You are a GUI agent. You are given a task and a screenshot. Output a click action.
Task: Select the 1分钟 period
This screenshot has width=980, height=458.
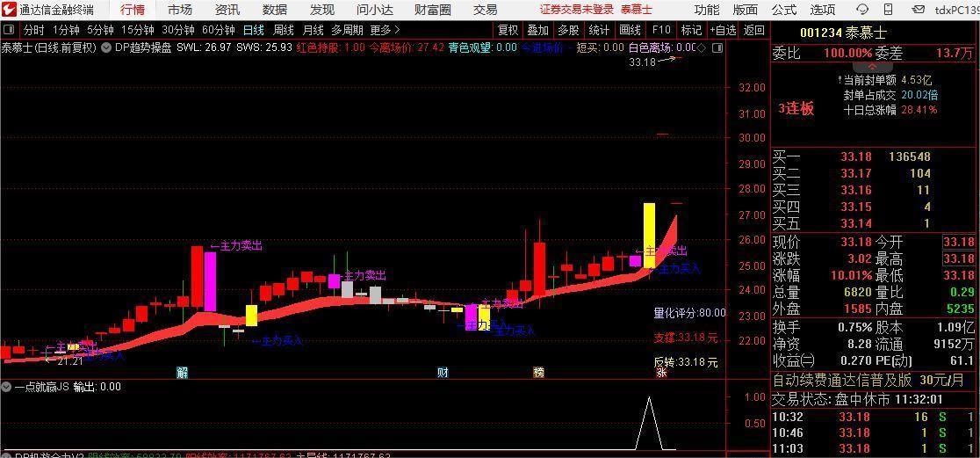click(66, 30)
